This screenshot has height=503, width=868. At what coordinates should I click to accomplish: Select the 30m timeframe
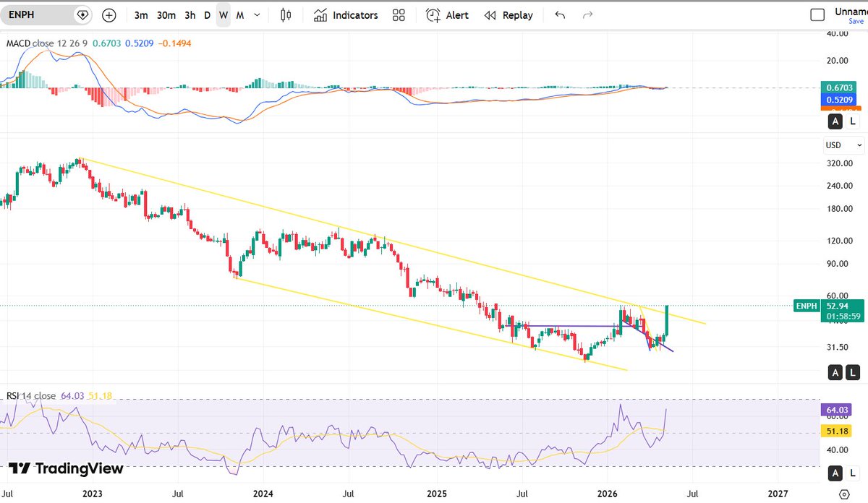166,15
